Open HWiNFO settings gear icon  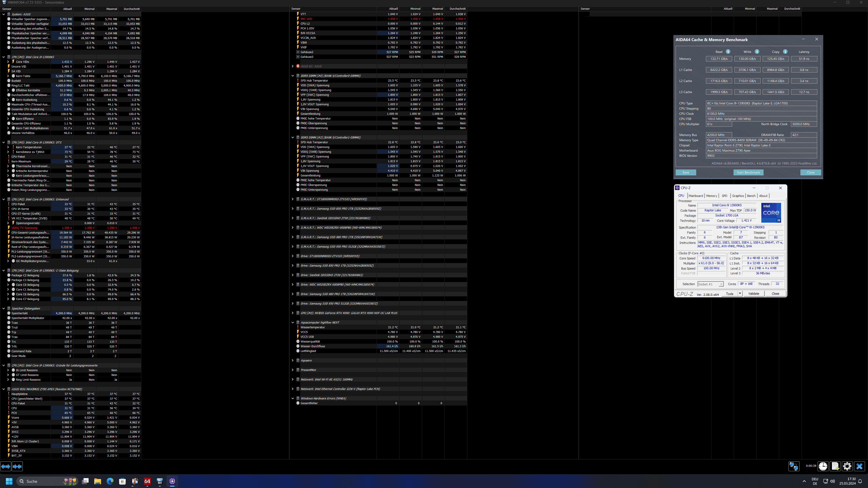pyautogui.click(x=847, y=466)
